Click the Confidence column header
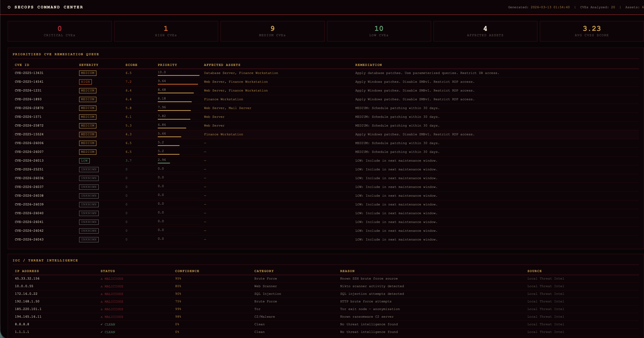Viewport: 644px width, 338px height. (x=187, y=271)
